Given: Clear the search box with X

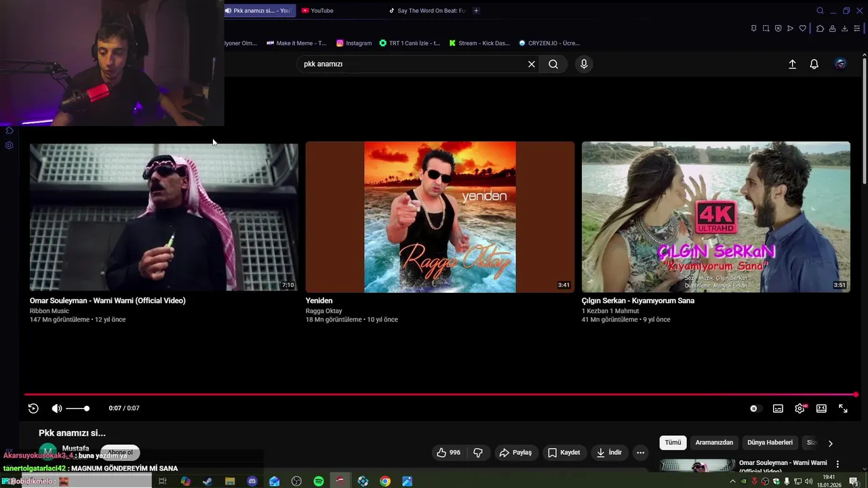Looking at the screenshot, I should pyautogui.click(x=532, y=64).
